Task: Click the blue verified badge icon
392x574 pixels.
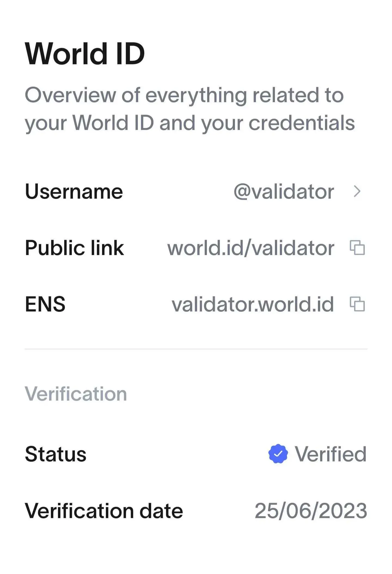Action: click(x=278, y=454)
